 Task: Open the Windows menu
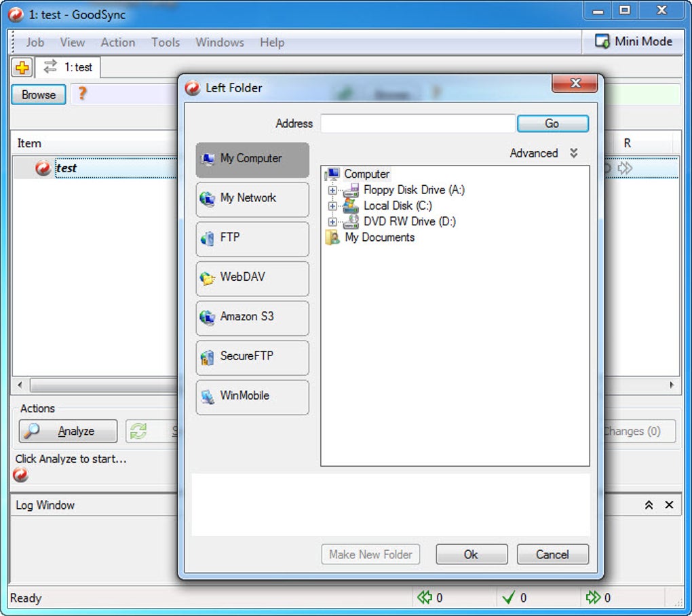tap(220, 42)
